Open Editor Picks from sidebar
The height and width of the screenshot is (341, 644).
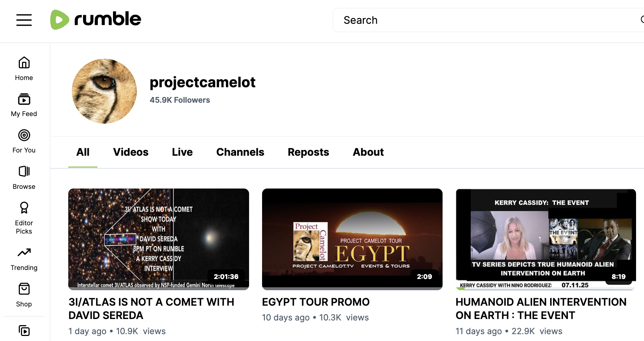click(x=24, y=218)
